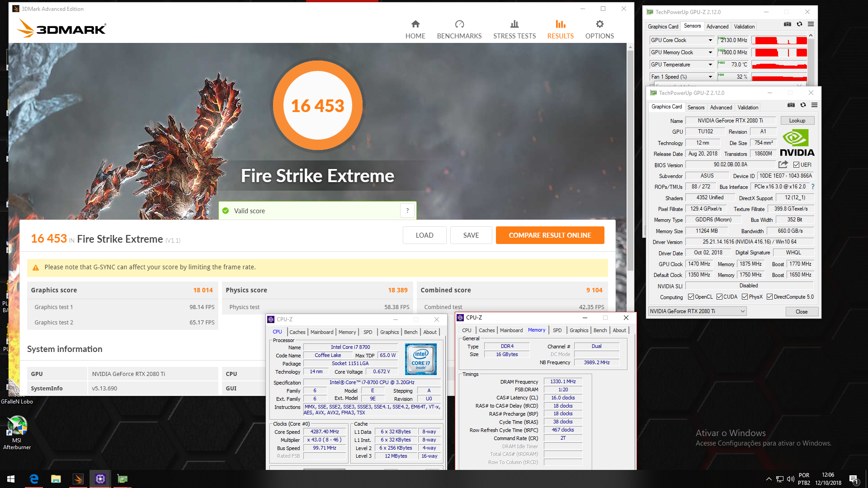
Task: Click the Valid score question mark help
Action: (407, 211)
